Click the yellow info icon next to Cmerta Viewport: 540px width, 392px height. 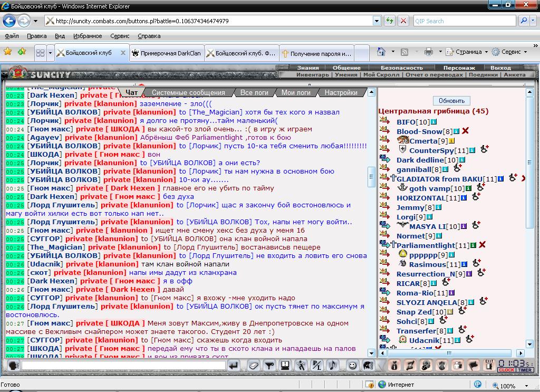[452, 141]
